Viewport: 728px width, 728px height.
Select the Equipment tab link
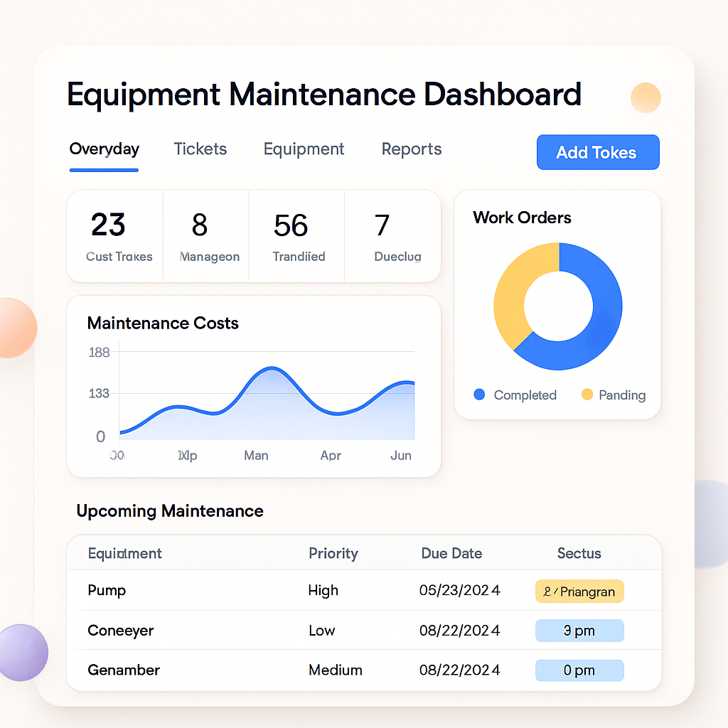[x=304, y=149]
